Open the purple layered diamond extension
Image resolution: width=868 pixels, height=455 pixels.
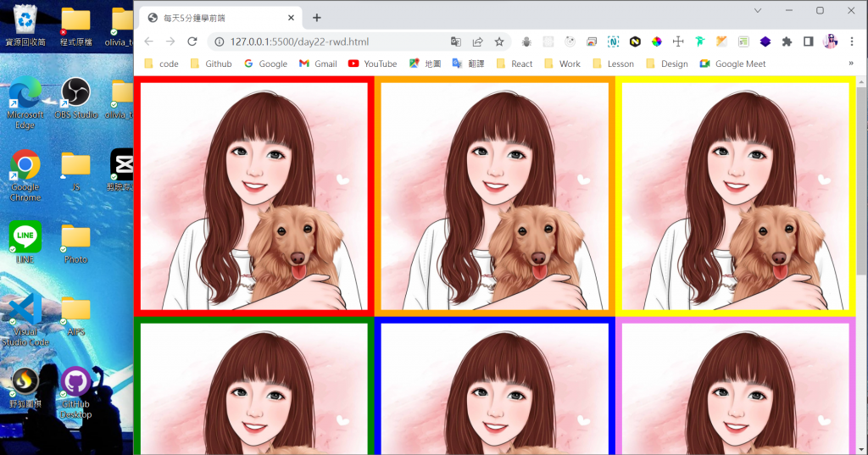(765, 42)
